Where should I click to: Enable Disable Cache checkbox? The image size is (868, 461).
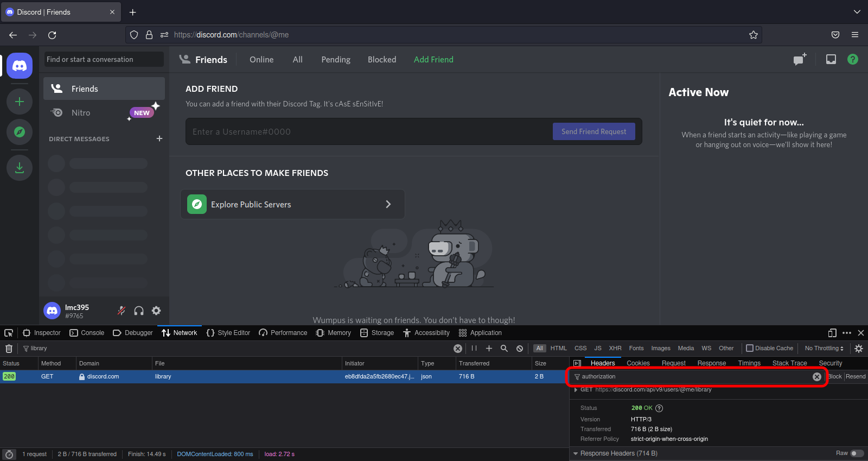[750, 348]
